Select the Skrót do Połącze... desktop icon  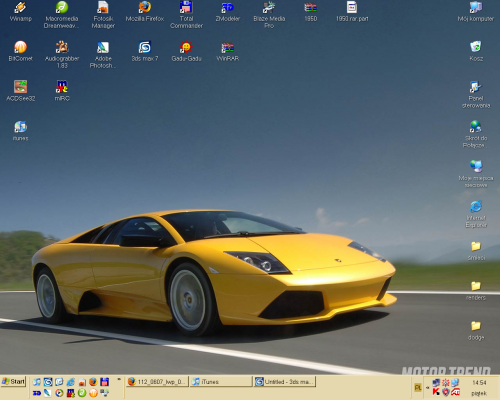click(x=476, y=134)
